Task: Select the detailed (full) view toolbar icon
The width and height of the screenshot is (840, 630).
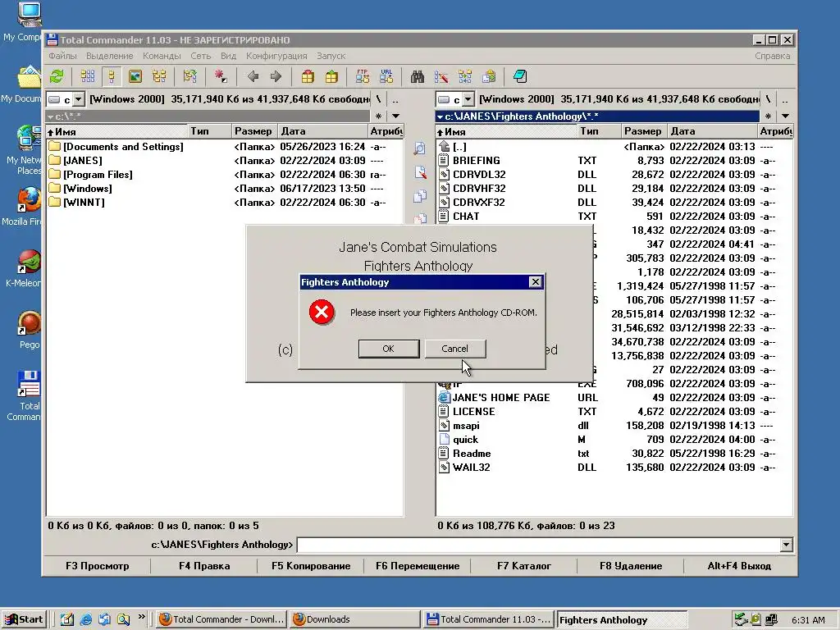Action: 112,76
